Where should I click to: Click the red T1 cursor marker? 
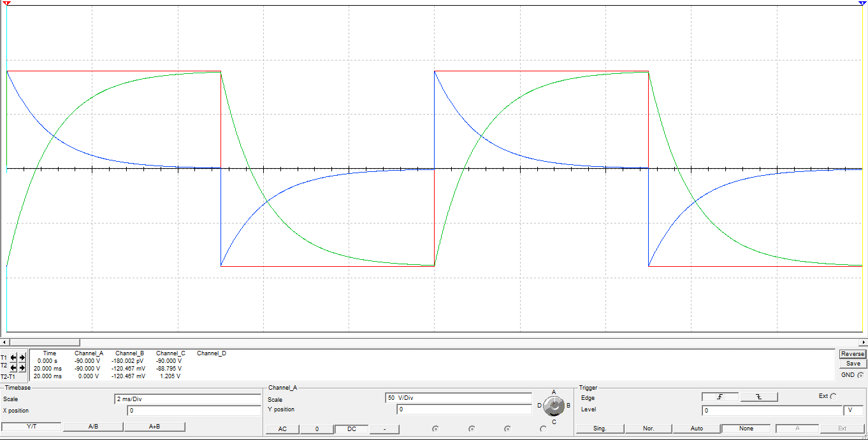click(x=7, y=3)
